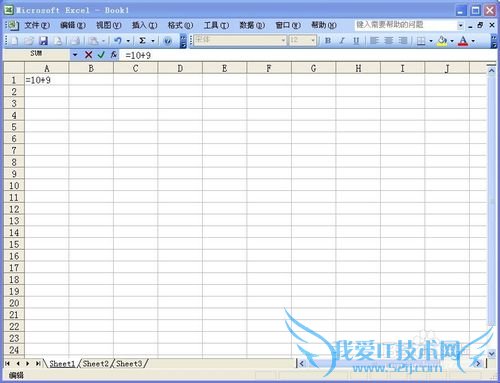Open the 工具 (Tools) menu
500x383 pixels.
point(216,25)
